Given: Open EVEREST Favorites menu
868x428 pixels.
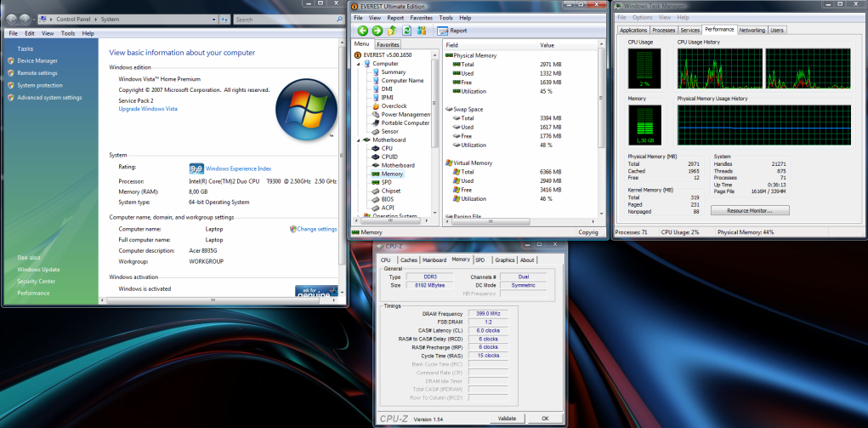Looking at the screenshot, I should (x=422, y=18).
